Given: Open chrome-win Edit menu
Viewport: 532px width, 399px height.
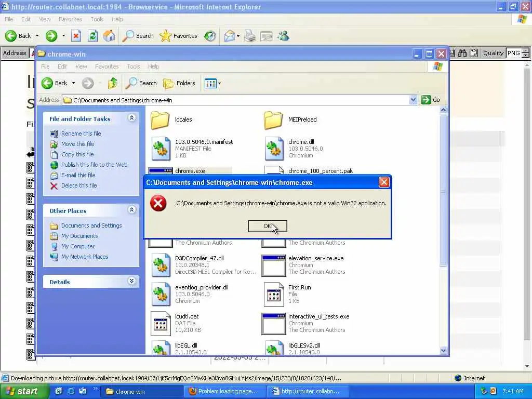Looking at the screenshot, I should click(x=62, y=66).
